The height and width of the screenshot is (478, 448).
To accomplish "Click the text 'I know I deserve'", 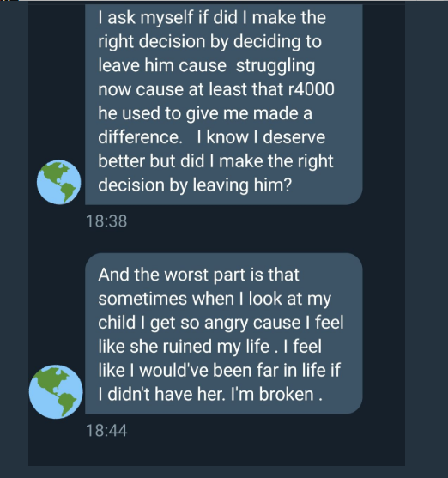I will pos(261,137).
